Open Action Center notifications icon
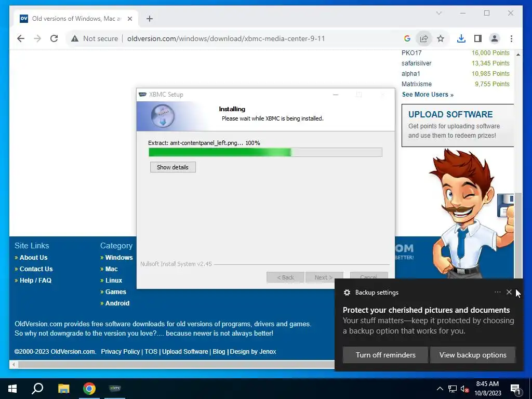 tap(516, 389)
